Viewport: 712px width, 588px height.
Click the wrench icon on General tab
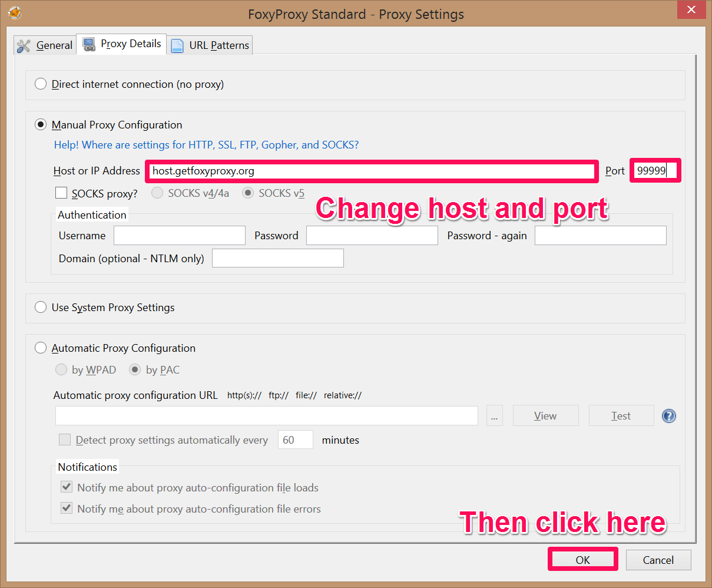tap(24, 45)
